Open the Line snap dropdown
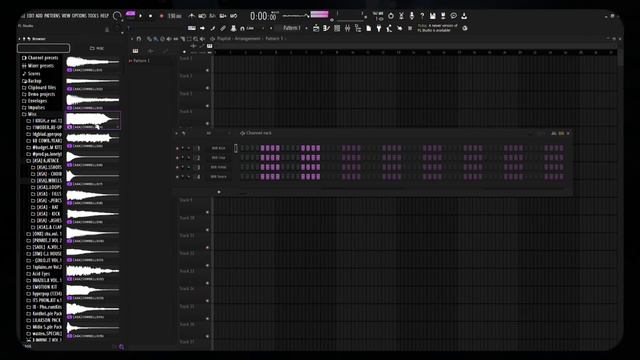This screenshot has width=640, height=360. (x=255, y=29)
